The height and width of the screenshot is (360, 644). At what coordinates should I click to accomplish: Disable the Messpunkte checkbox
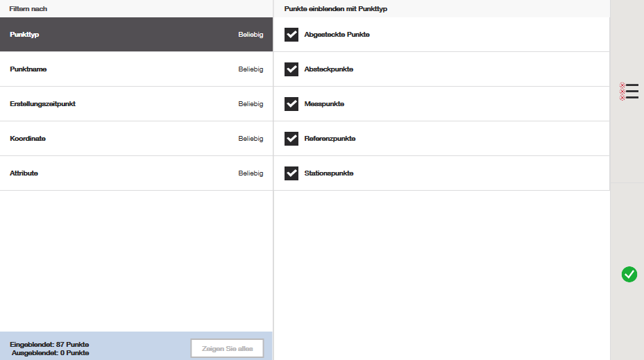pyautogui.click(x=291, y=104)
